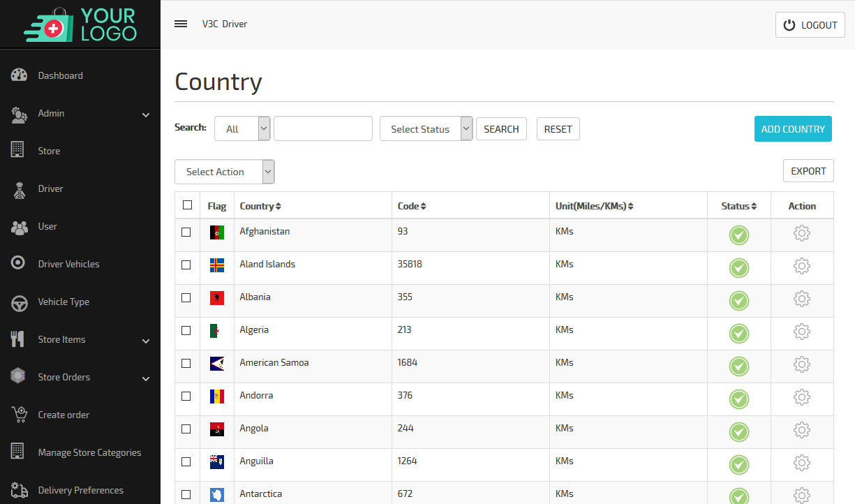Focus the search text input field

coord(323,128)
